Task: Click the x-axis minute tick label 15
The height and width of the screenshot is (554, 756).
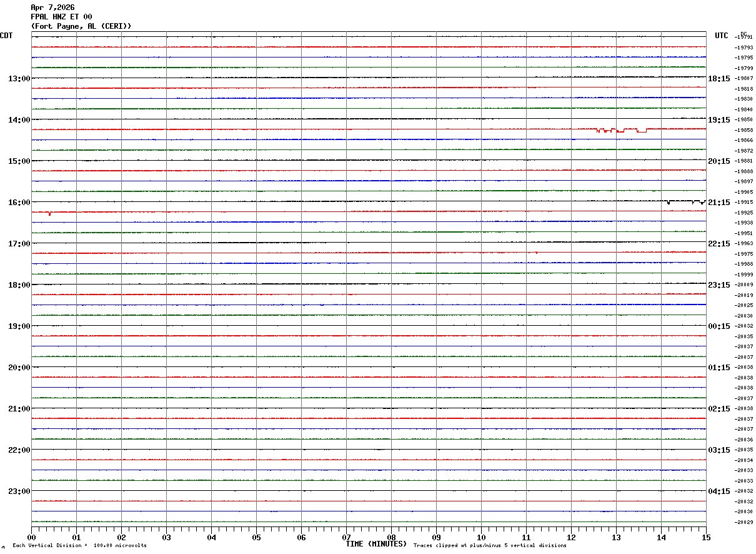Action: tap(706, 538)
